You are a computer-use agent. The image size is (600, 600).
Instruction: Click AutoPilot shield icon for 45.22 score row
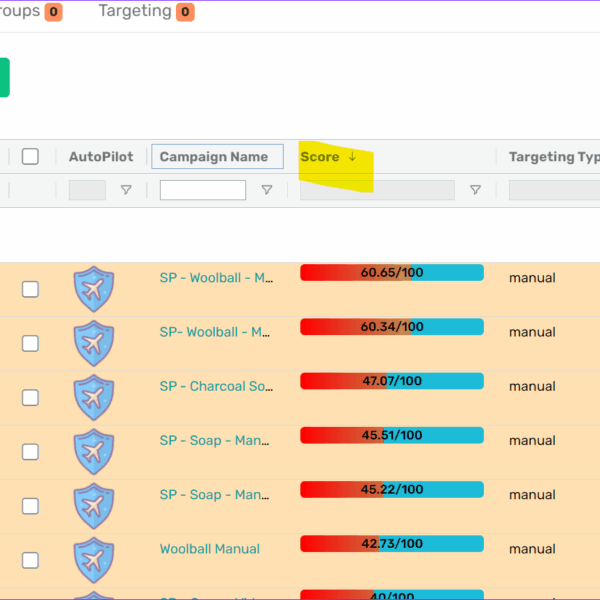point(94,506)
